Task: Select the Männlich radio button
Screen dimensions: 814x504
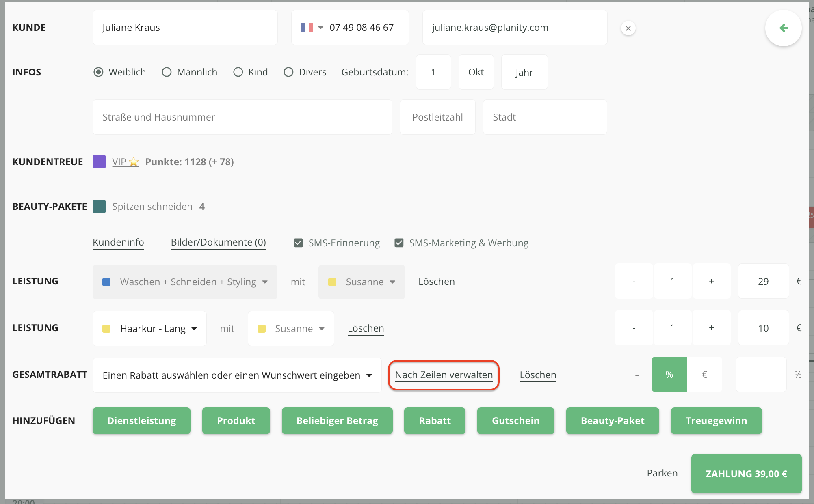Action: coord(167,72)
